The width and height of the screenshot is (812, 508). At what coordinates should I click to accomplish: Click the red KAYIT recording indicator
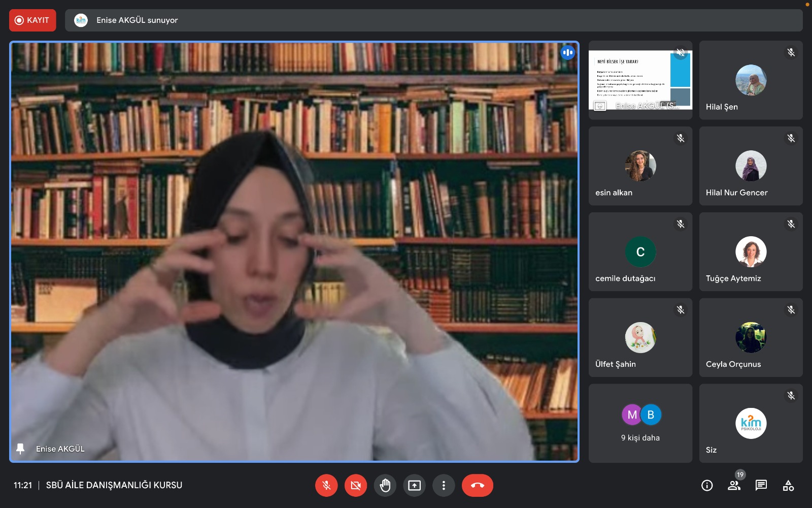coord(32,20)
